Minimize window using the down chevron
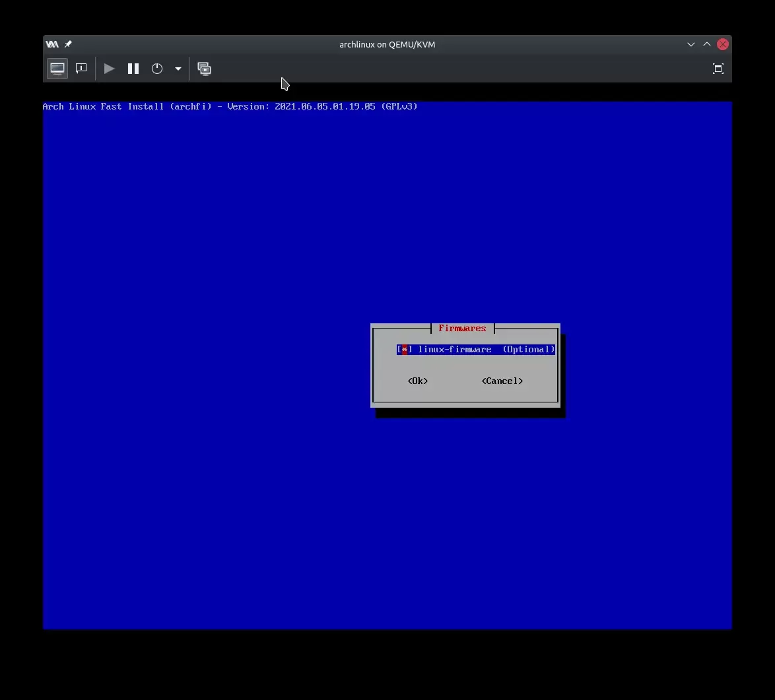 tap(691, 44)
